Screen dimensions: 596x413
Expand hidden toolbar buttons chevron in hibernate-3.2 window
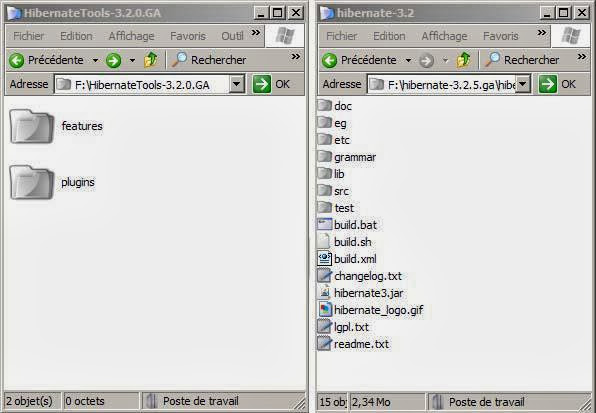[582, 57]
